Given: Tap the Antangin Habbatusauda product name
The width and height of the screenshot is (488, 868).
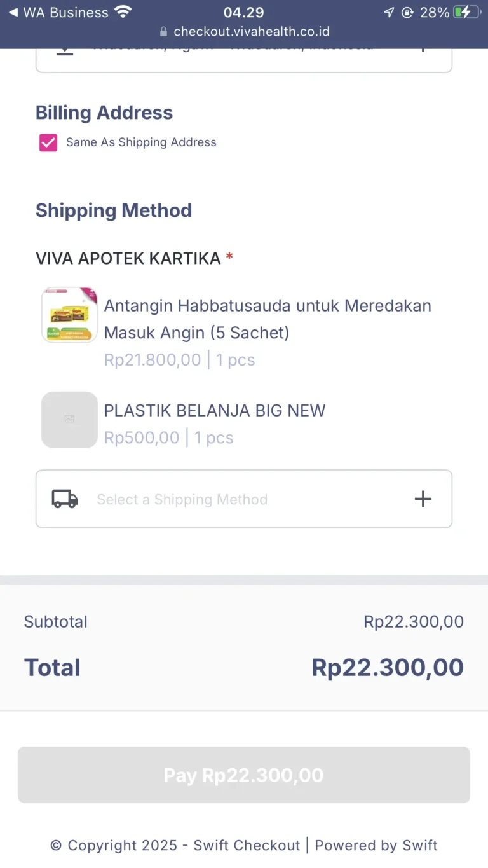Looking at the screenshot, I should pyautogui.click(x=267, y=319).
